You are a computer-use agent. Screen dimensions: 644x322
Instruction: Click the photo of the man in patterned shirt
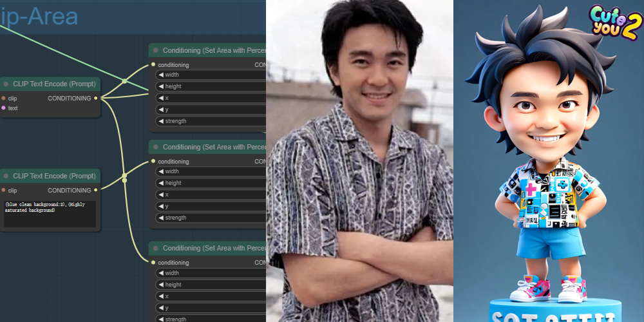pos(360,161)
